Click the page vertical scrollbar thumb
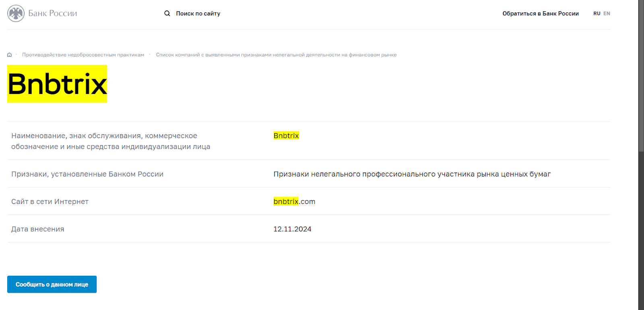644x310 pixels. coord(641,76)
